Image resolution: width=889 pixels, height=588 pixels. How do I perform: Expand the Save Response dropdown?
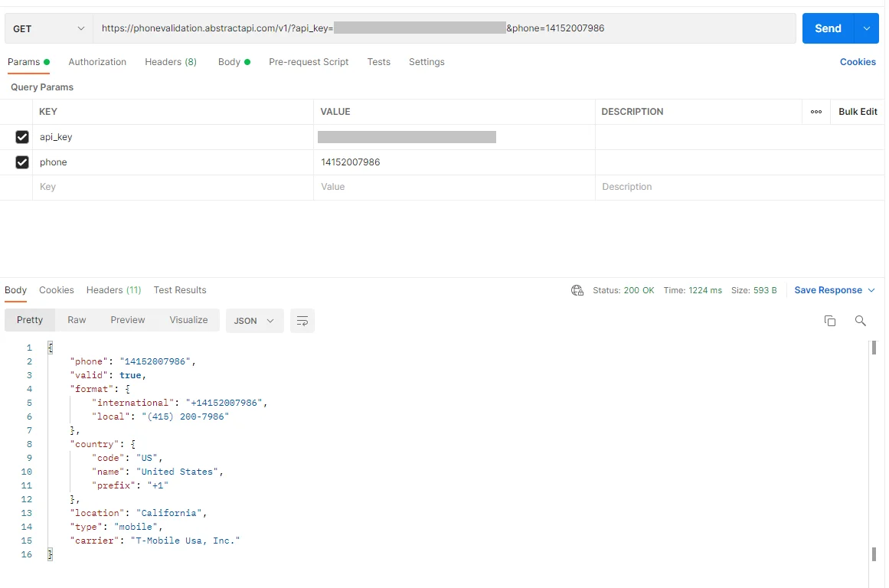(x=833, y=290)
